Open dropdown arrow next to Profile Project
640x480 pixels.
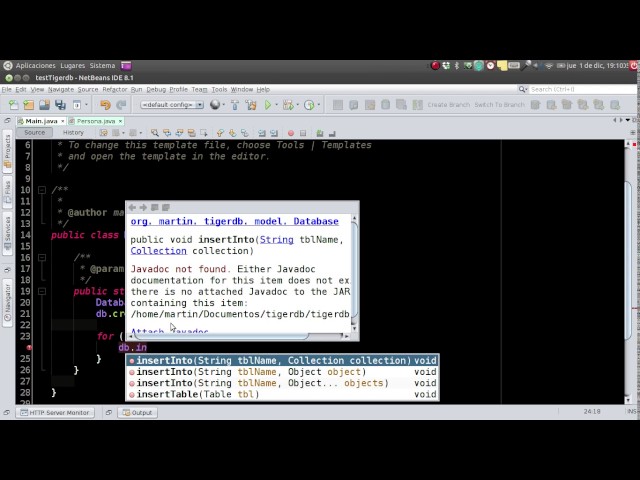pyautogui.click(x=319, y=105)
